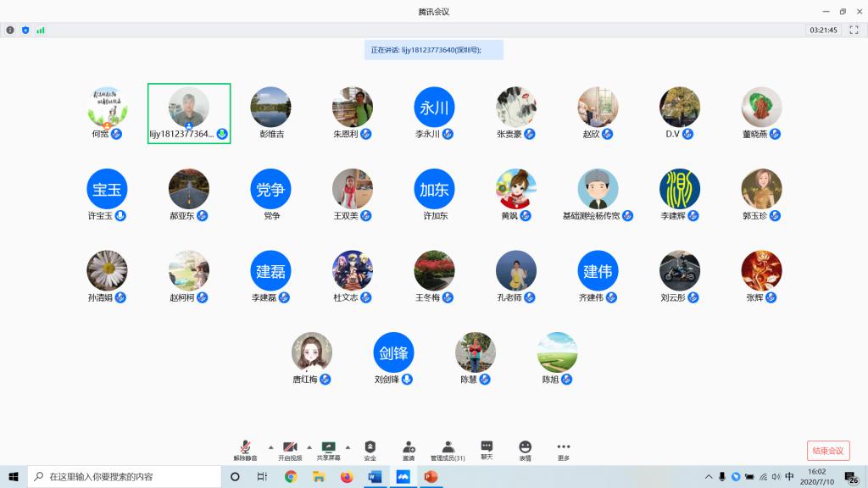
Task: Unmute microphone with 解除静音 button
Action: [x=244, y=449]
